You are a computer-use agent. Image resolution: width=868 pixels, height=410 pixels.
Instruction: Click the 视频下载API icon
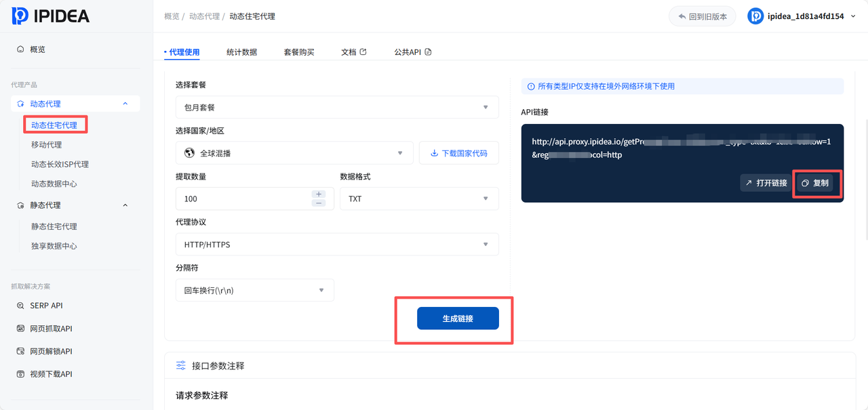pyautogui.click(x=20, y=374)
